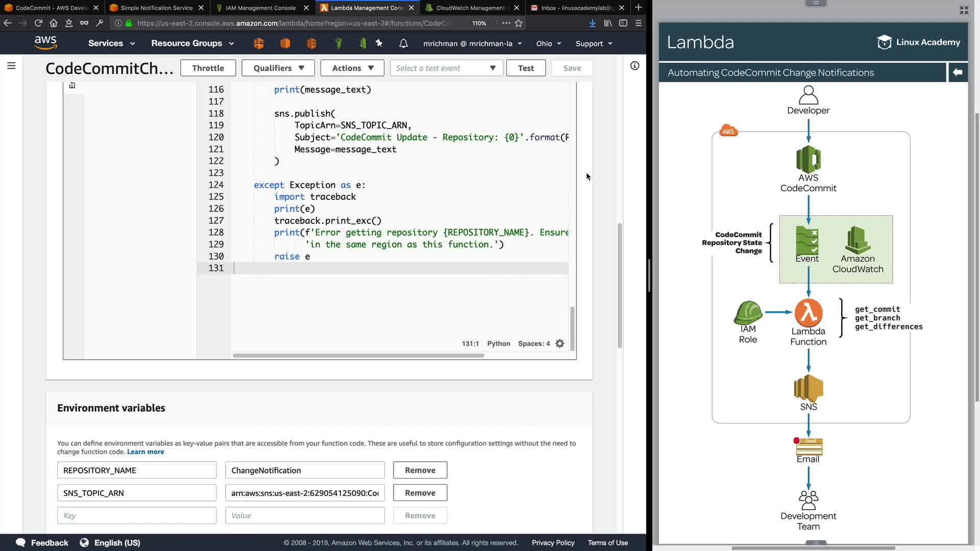Remove the REPOSITORY_NAME environment variable
Image resolution: width=980 pixels, height=551 pixels.
point(420,470)
